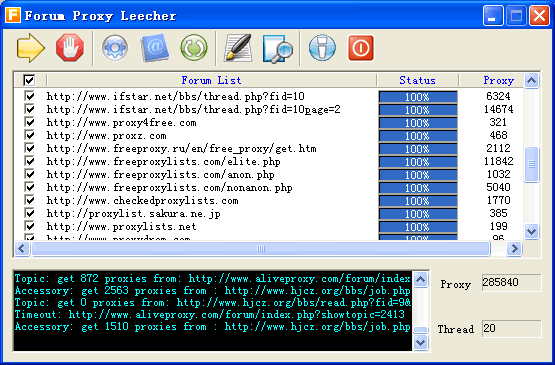Click proxy count 14674
The image size is (555, 365).
point(498,109)
